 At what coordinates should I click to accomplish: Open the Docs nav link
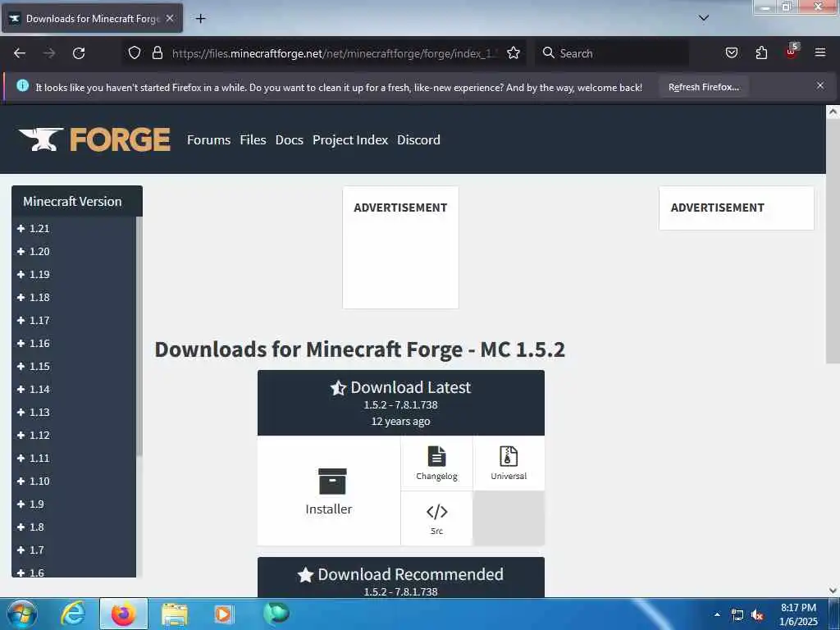[x=290, y=139]
